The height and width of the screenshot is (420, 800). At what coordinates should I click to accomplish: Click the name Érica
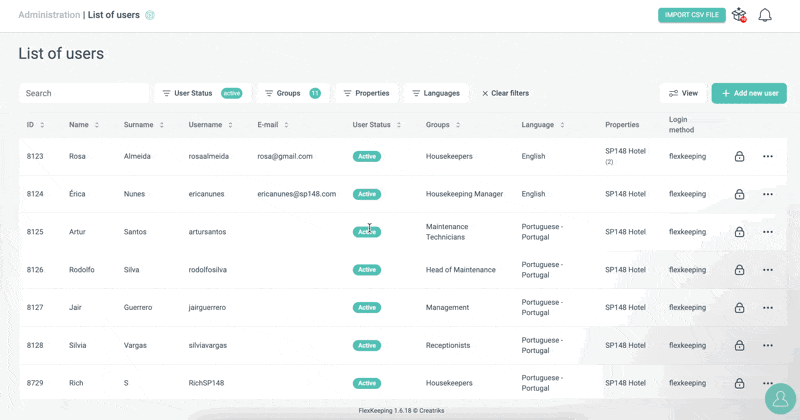[77, 194]
